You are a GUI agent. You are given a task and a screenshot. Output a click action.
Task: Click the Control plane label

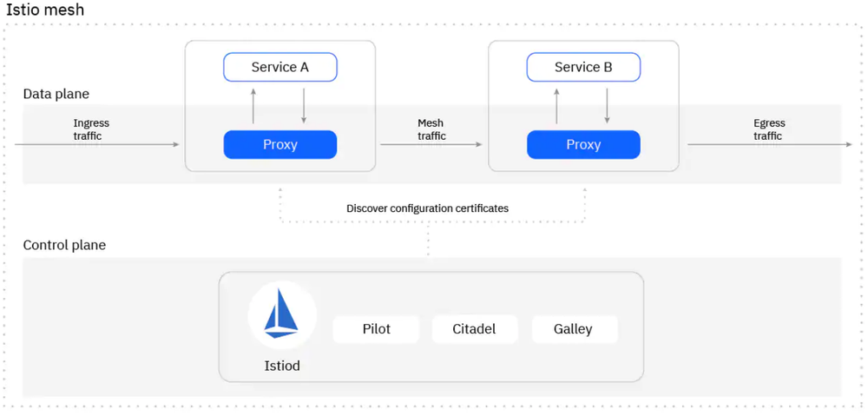[64, 245]
